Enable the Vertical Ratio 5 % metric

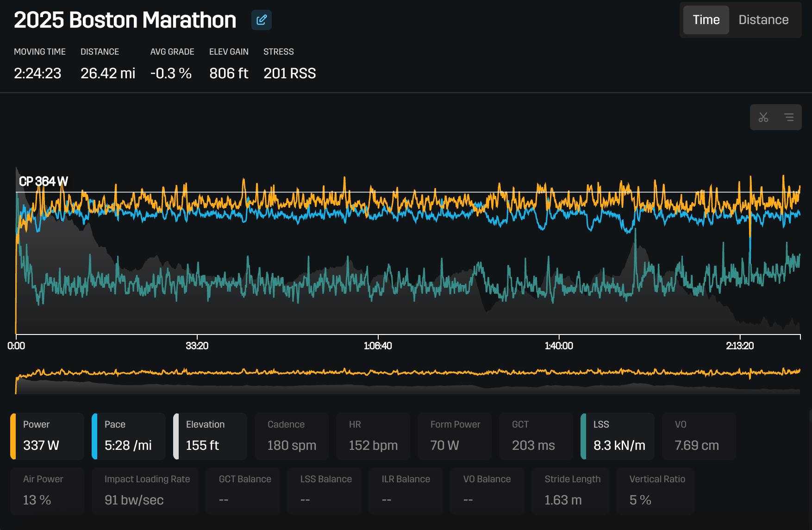tap(655, 491)
